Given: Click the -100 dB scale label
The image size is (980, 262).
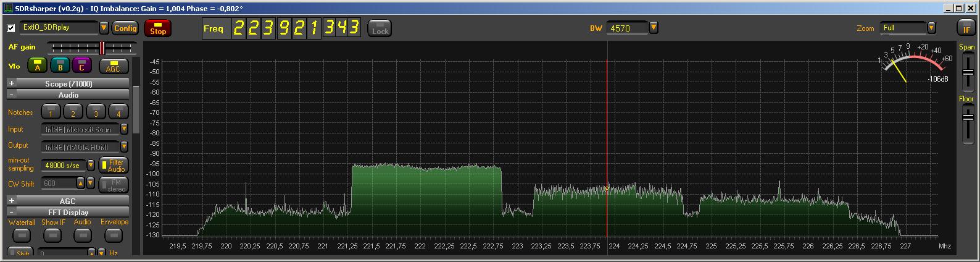Looking at the screenshot, I should pyautogui.click(x=152, y=174).
